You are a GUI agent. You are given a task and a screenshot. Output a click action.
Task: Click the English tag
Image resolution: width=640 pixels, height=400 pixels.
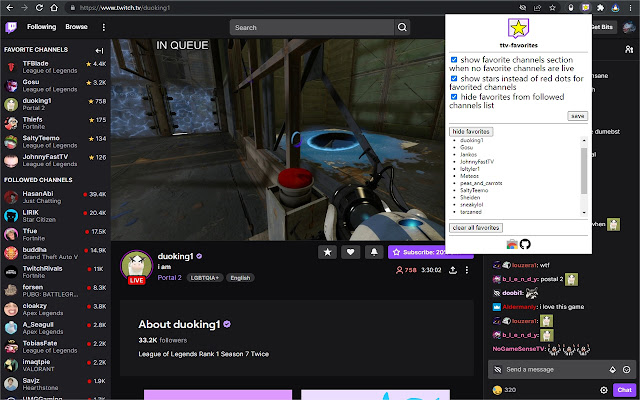pos(240,278)
